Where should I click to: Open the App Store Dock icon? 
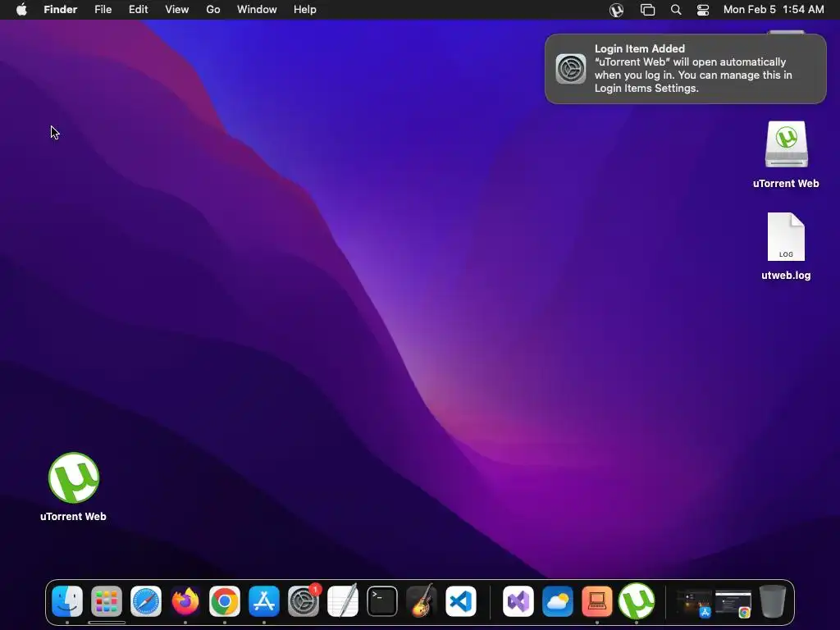264,601
